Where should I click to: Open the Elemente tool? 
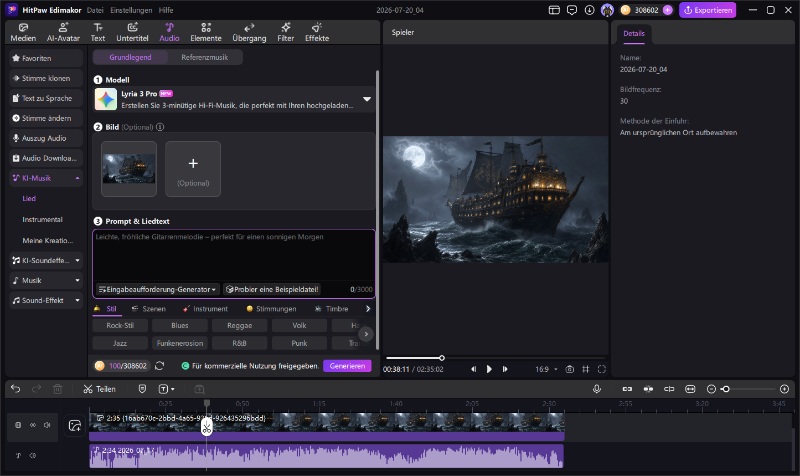click(206, 32)
